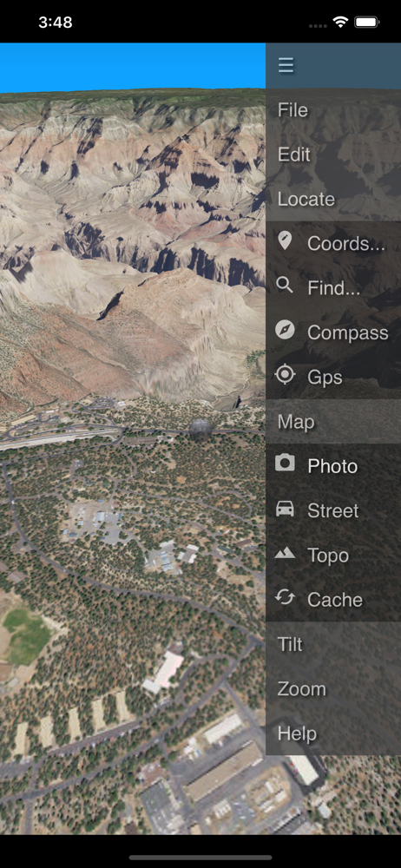
Task: Click the Street car icon
Action: click(x=285, y=508)
